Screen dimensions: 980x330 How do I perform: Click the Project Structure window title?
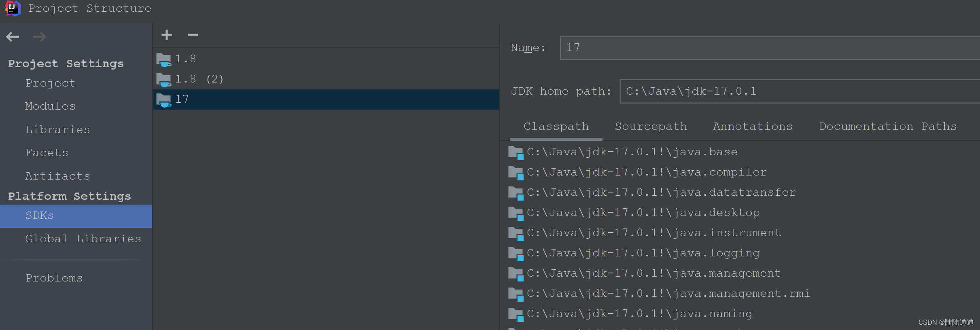coord(90,8)
